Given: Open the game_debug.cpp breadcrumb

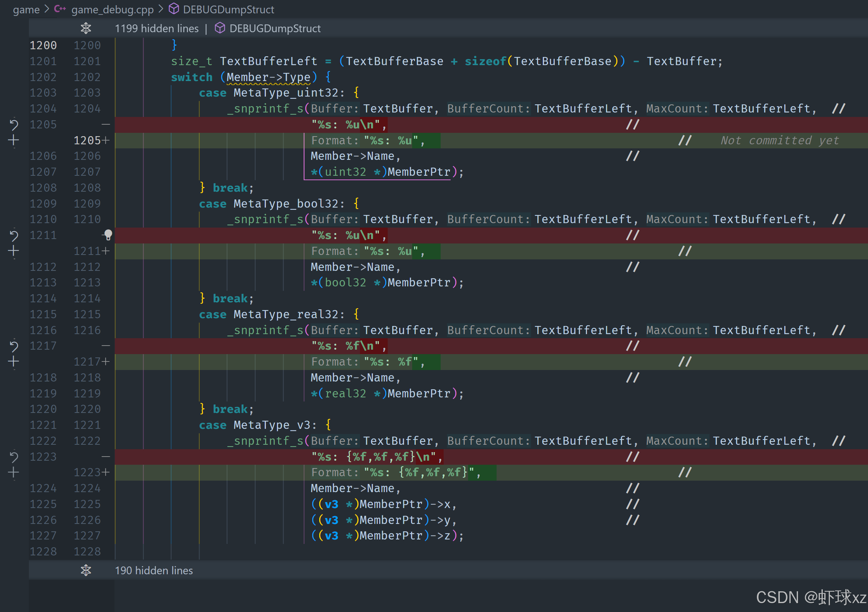Looking at the screenshot, I should click(x=112, y=10).
